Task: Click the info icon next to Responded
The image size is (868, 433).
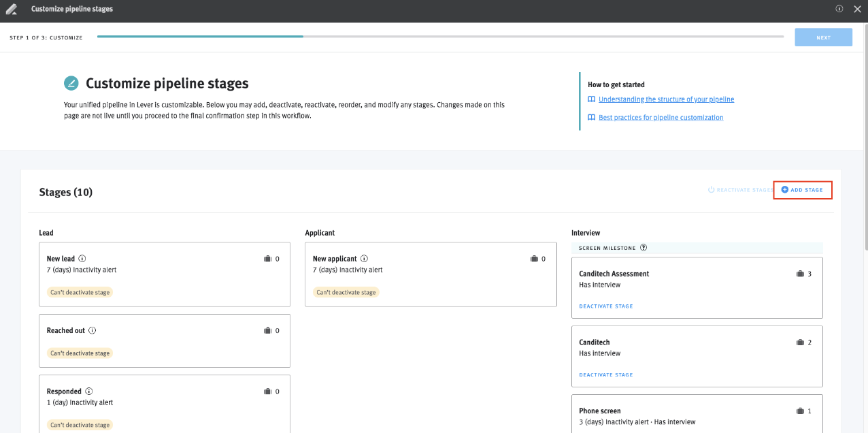Action: (89, 391)
